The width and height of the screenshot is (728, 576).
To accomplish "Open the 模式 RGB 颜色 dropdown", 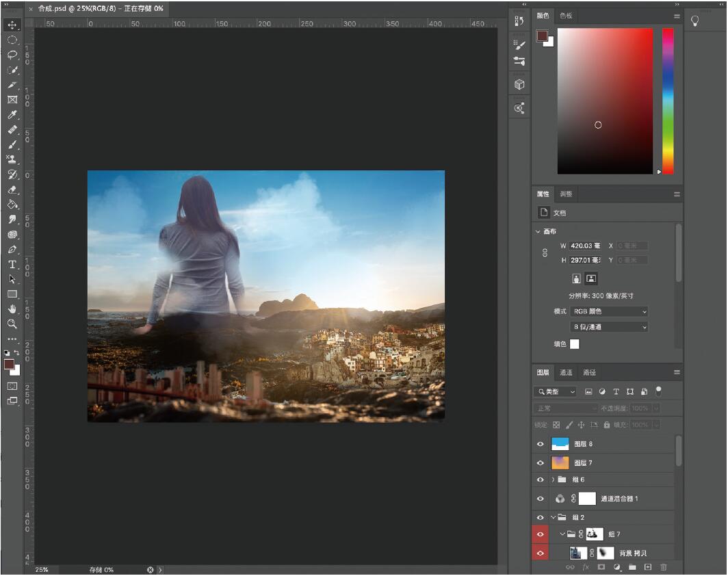I will 609,311.
